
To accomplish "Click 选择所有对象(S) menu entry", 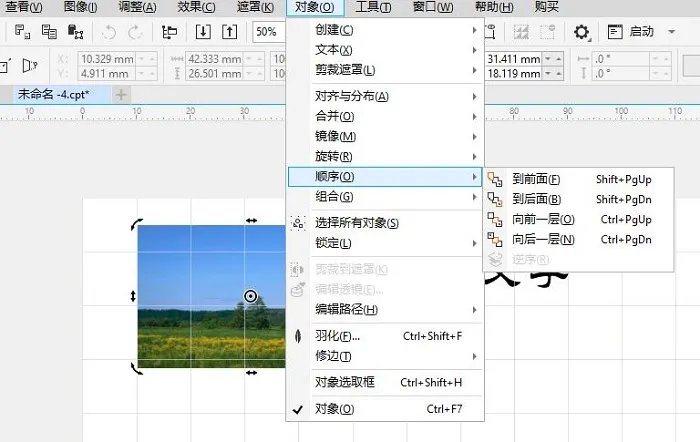I will [x=385, y=223].
